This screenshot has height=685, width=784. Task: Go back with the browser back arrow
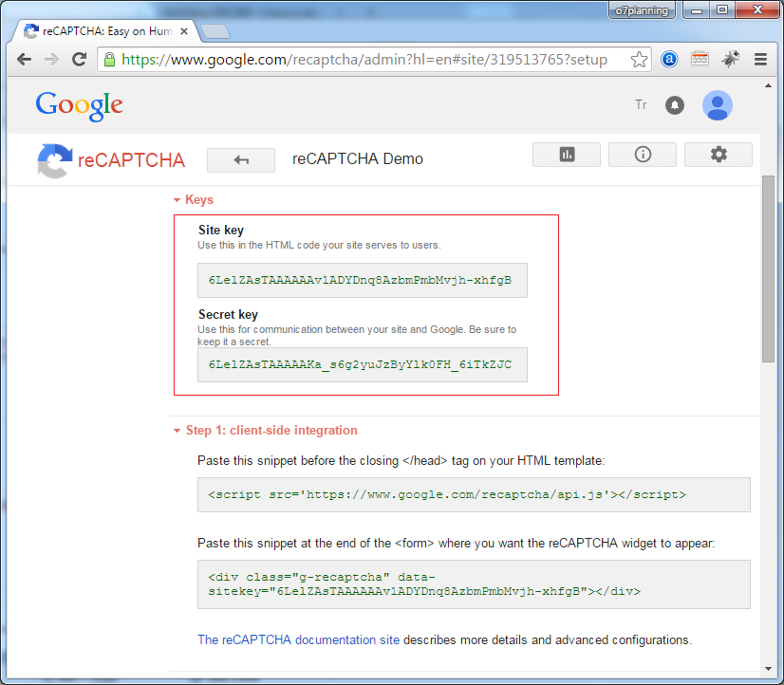coord(24,60)
